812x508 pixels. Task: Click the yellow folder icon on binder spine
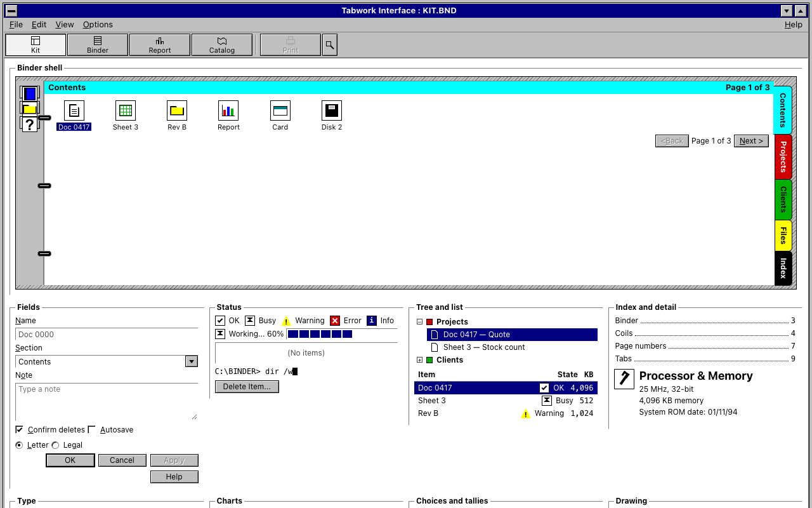30,109
